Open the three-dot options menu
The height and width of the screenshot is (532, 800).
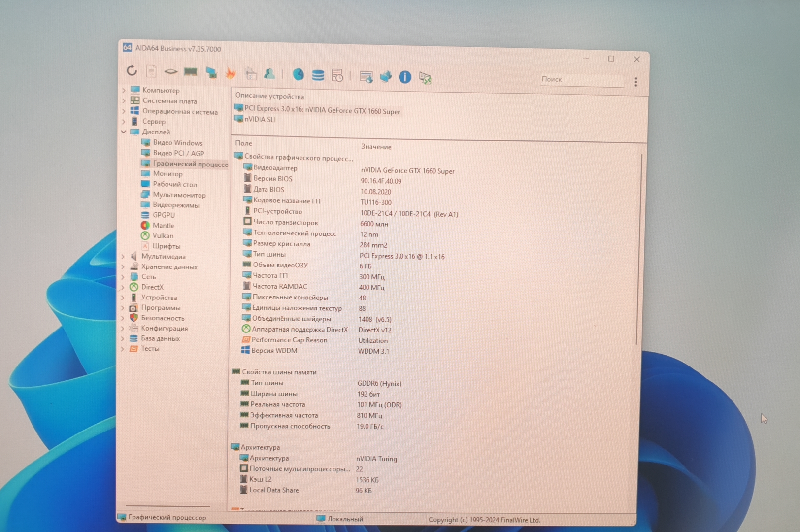(636, 82)
